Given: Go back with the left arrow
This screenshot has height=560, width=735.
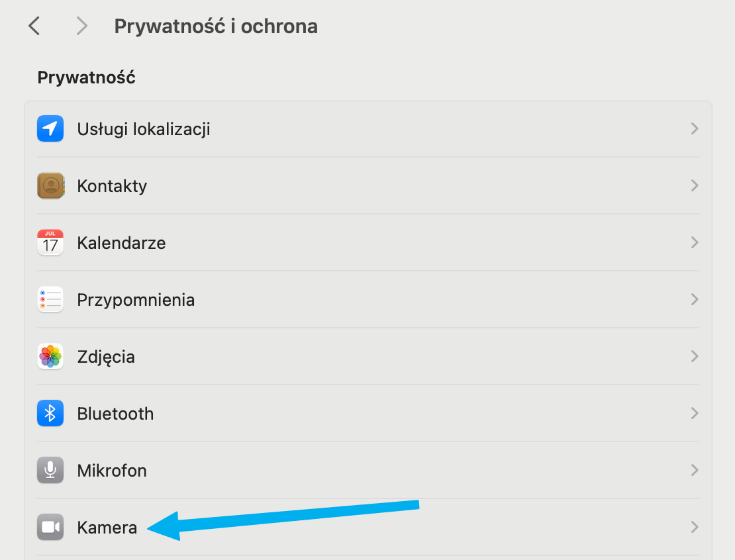Looking at the screenshot, I should tap(34, 26).
